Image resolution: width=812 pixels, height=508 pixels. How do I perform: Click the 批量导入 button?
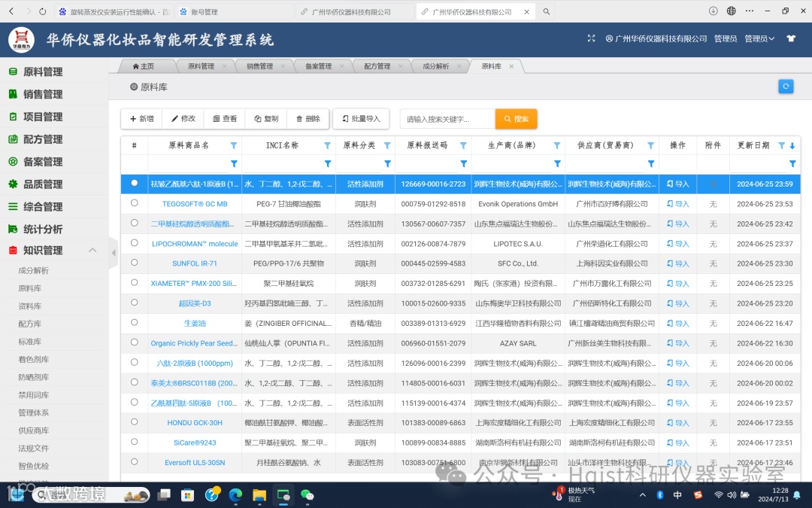point(361,119)
